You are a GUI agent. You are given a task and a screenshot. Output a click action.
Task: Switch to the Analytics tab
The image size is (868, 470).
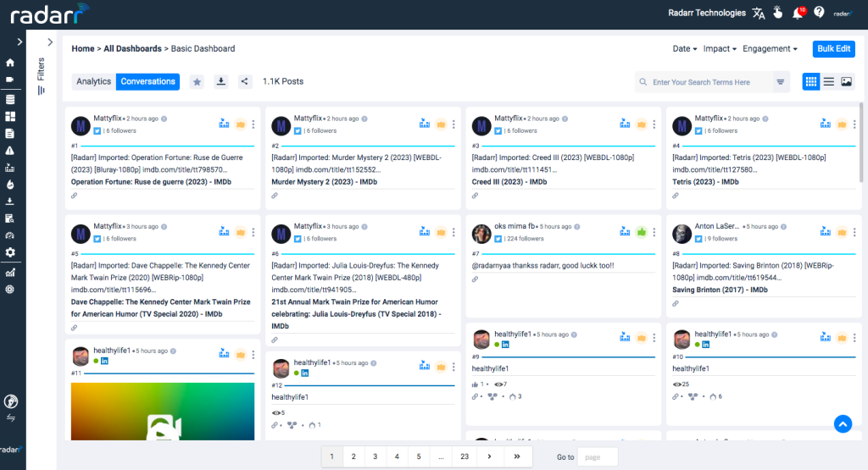[x=93, y=81]
